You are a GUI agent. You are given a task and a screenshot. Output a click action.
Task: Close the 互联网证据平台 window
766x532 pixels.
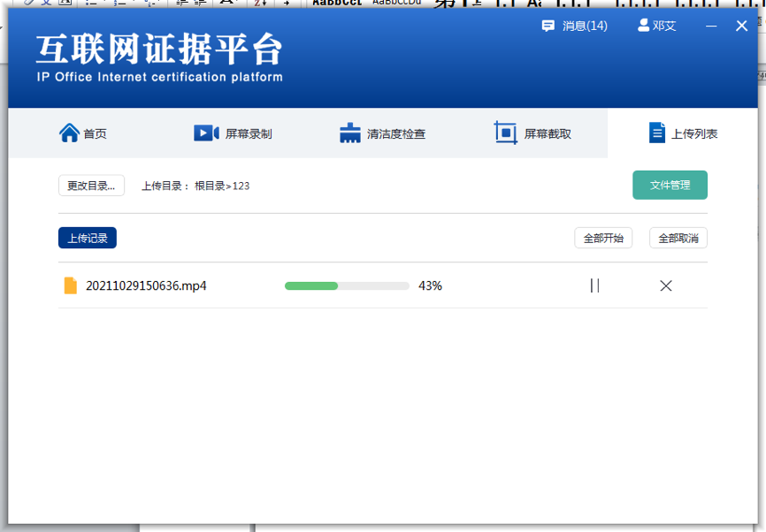(742, 27)
